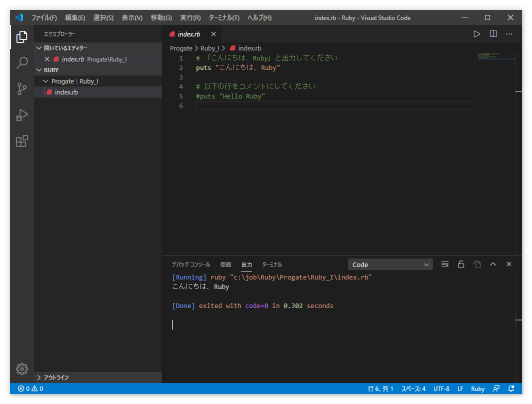Open the Source Control view
The width and height of the screenshot is (532, 404).
pos(22,89)
